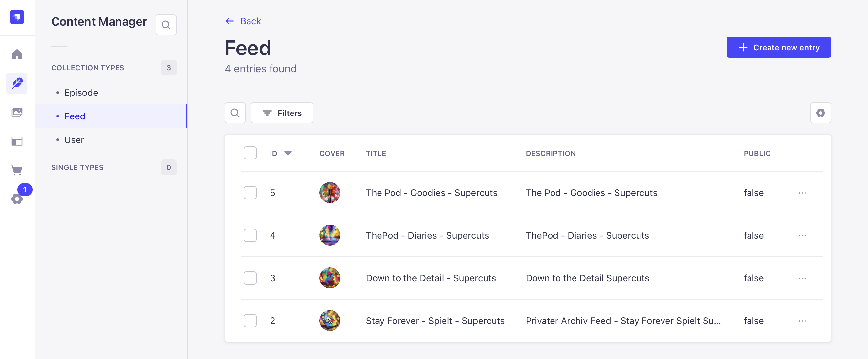Open the Filters dropdown

282,113
